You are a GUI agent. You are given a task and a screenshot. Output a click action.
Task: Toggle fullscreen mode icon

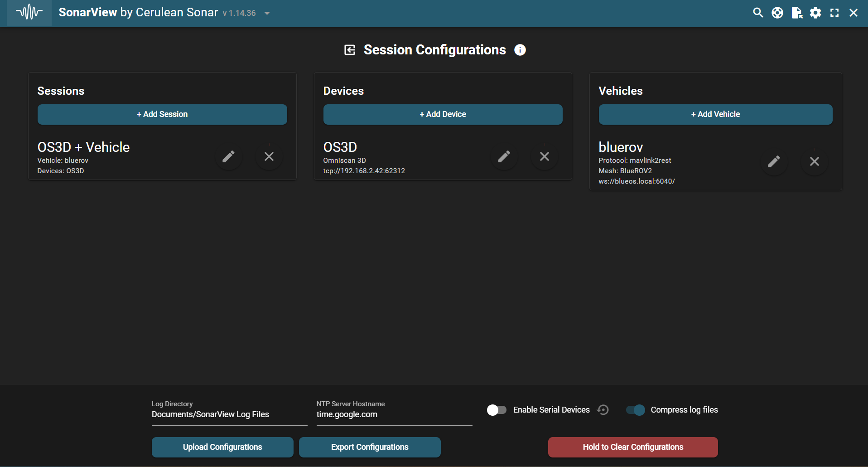(834, 13)
